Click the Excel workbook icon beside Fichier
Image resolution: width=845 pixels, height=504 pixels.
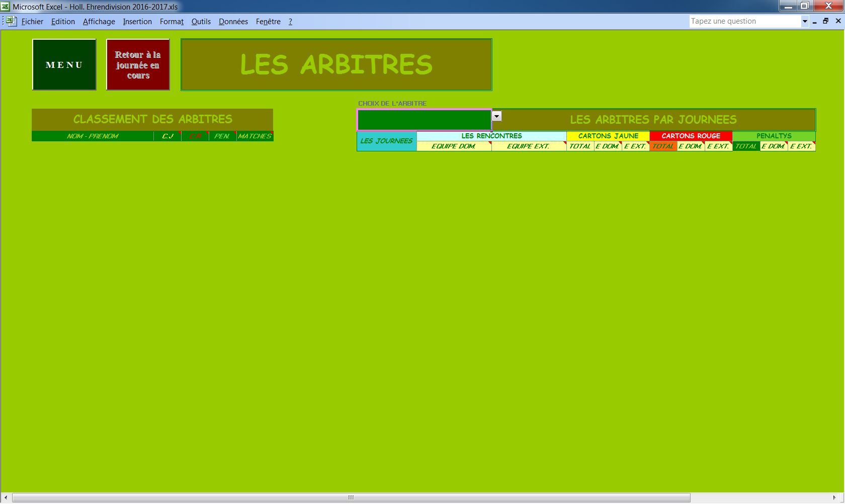pos(11,21)
